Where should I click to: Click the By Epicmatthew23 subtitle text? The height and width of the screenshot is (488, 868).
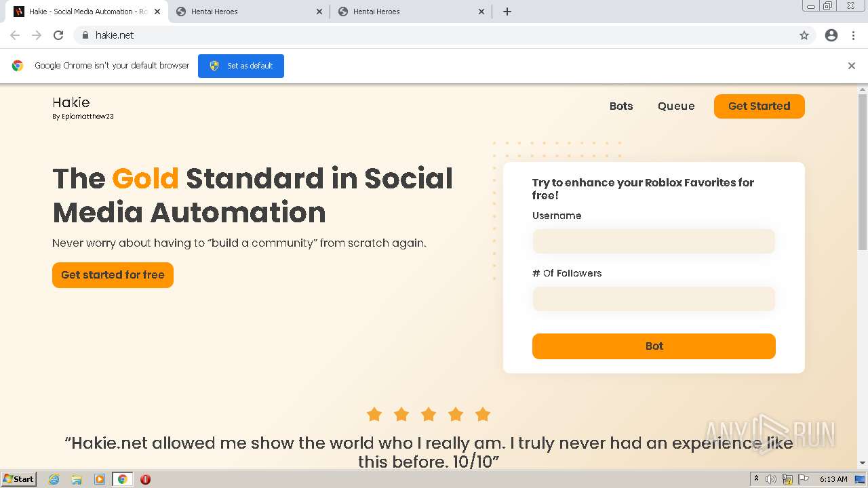83,117
